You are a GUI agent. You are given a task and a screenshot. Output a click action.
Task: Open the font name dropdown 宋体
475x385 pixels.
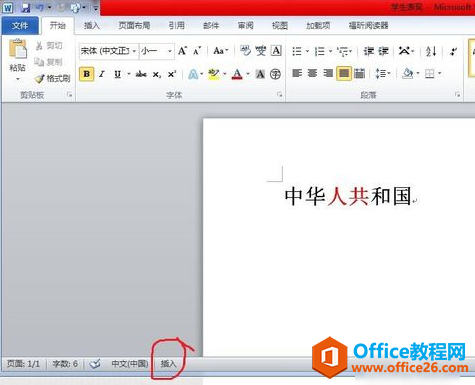134,51
